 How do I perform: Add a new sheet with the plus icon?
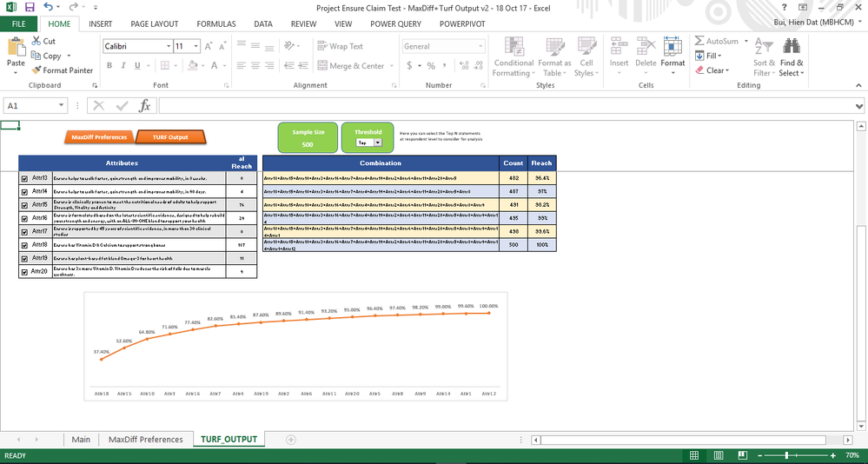click(290, 440)
